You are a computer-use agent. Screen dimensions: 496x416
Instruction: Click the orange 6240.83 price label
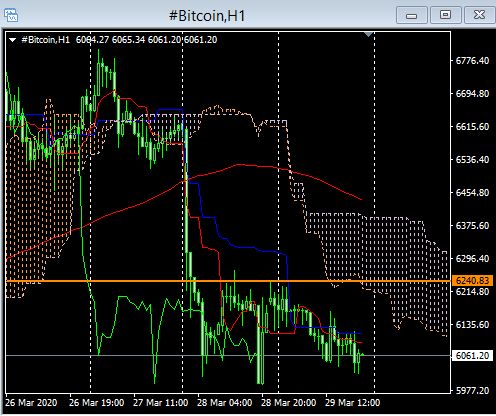472,281
